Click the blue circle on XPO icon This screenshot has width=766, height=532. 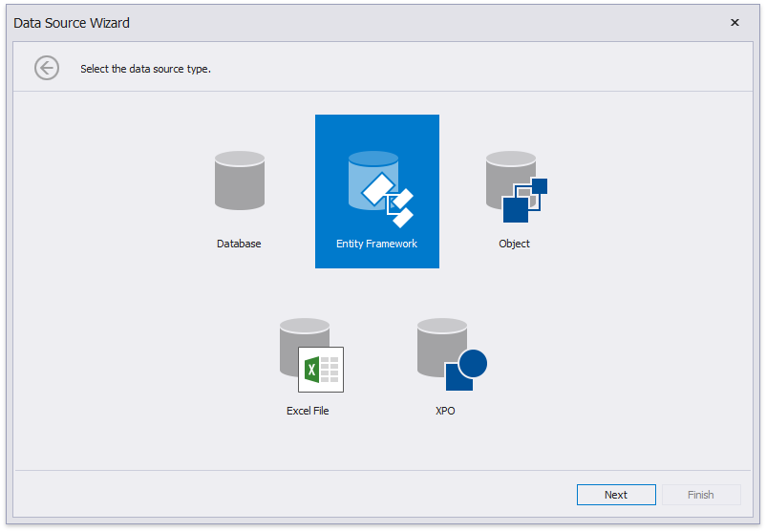pos(472,364)
